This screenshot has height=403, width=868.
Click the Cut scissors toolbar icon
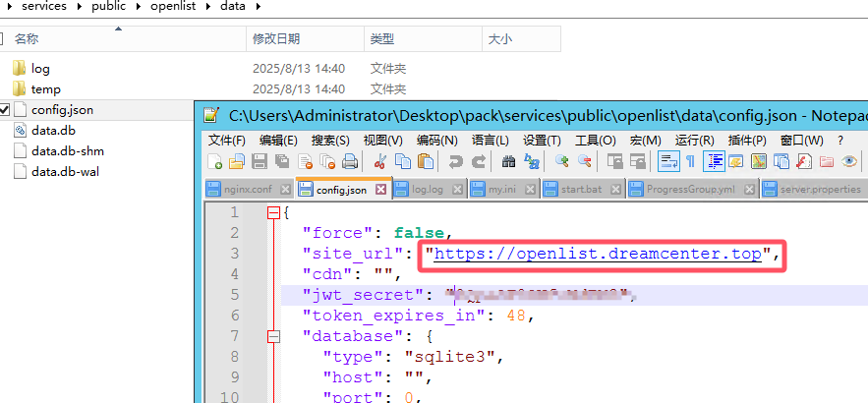(x=379, y=162)
